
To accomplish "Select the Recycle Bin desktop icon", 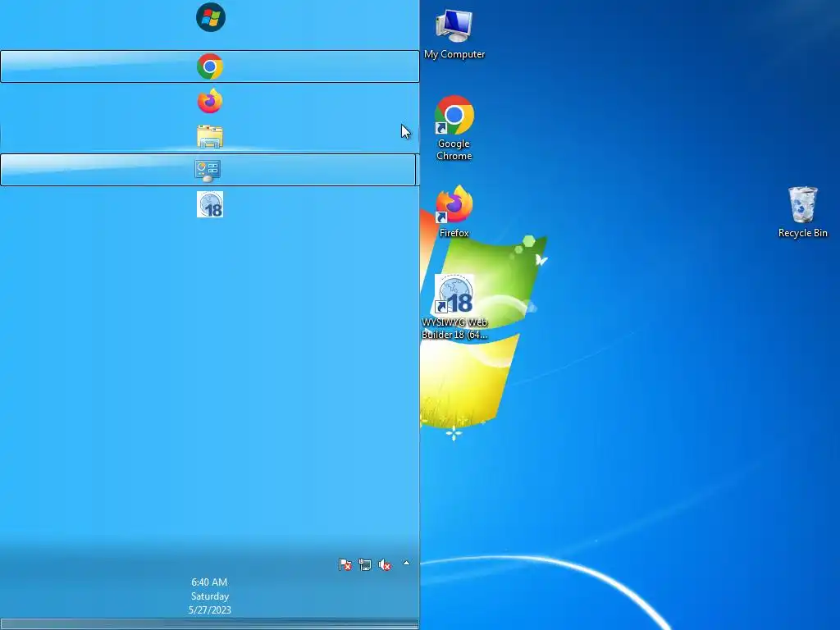I will [802, 212].
